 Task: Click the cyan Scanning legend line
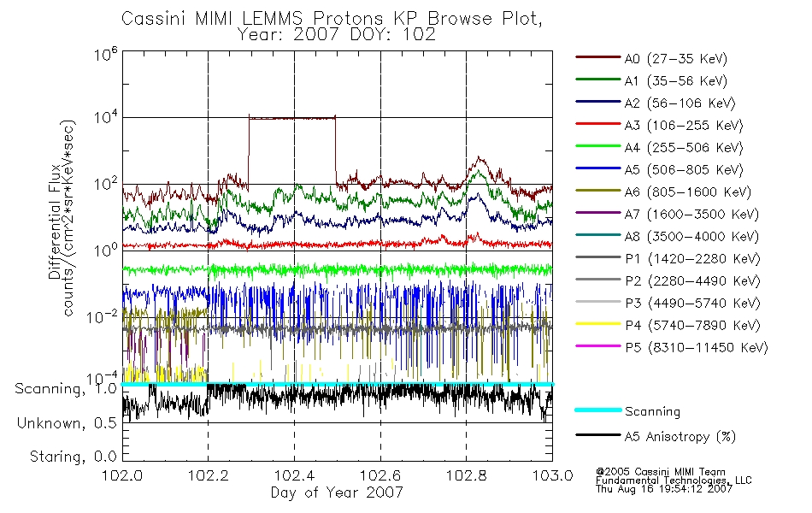(598, 410)
